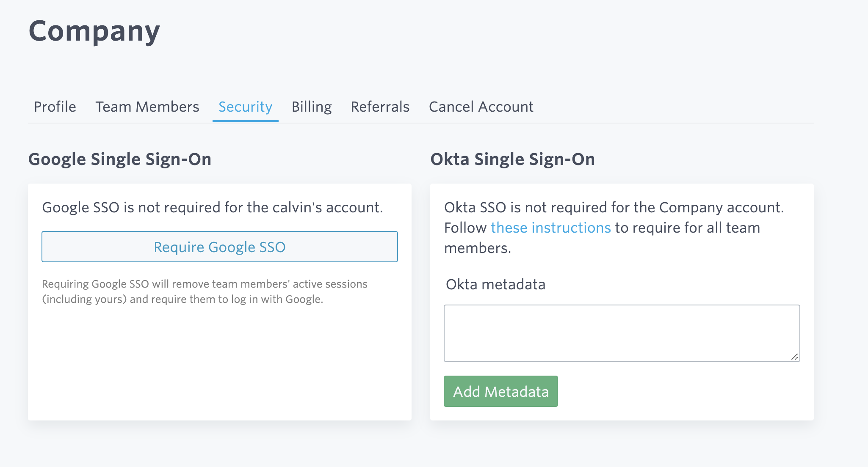Navigate to the Cancel Account tab
Viewport: 868px width, 467px height.
point(481,107)
